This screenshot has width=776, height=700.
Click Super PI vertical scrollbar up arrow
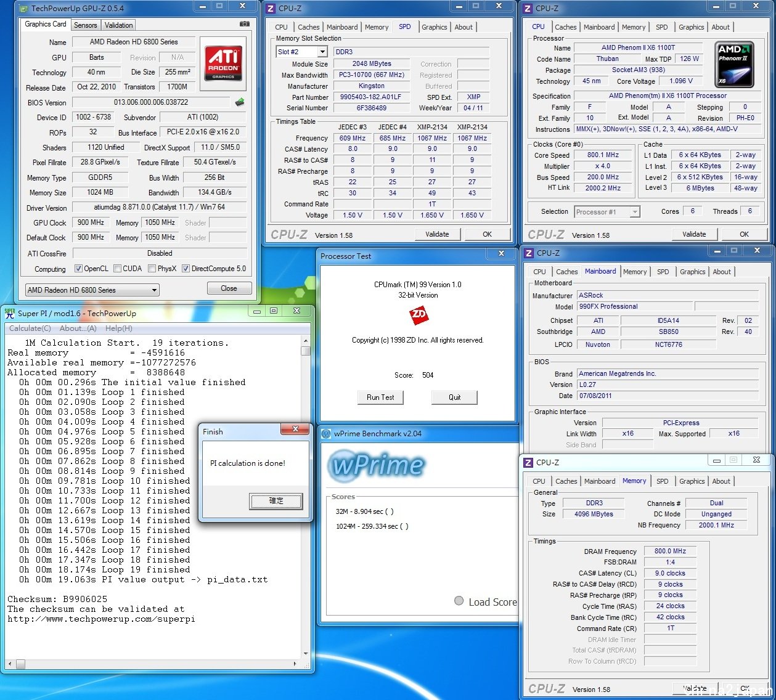pos(306,341)
